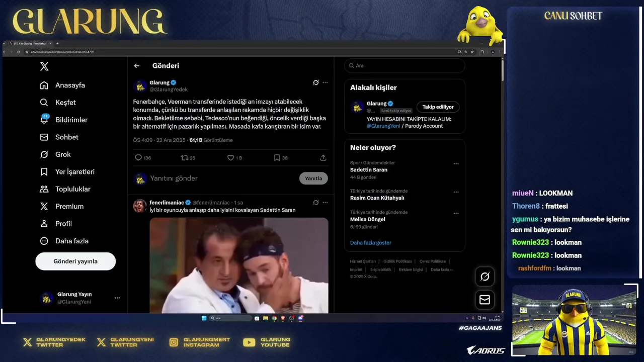The image size is (644, 362).
Task: Open the Rasim Ozan Kütahyalı trend
Action: 377,198
